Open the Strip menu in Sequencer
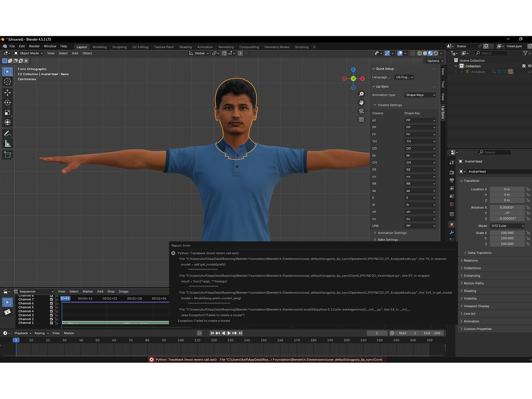532x399 pixels. coord(111,291)
